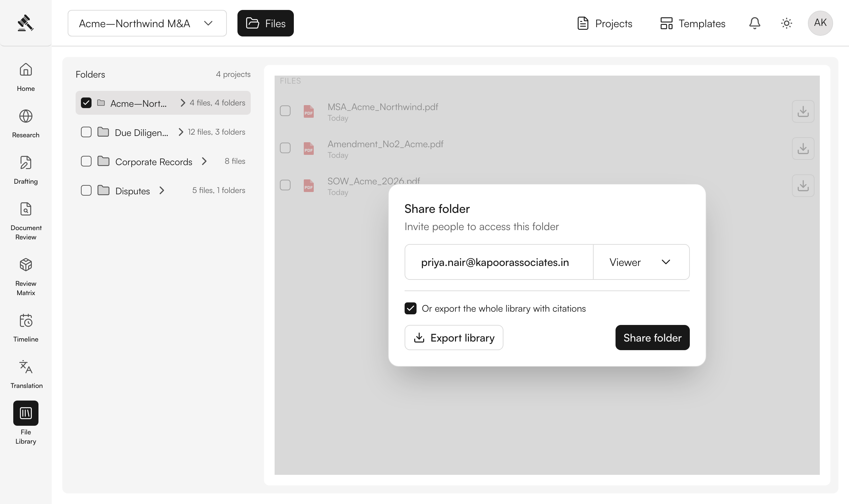The image size is (849, 504).
Task: Open the Viewer role dropdown
Action: point(641,262)
